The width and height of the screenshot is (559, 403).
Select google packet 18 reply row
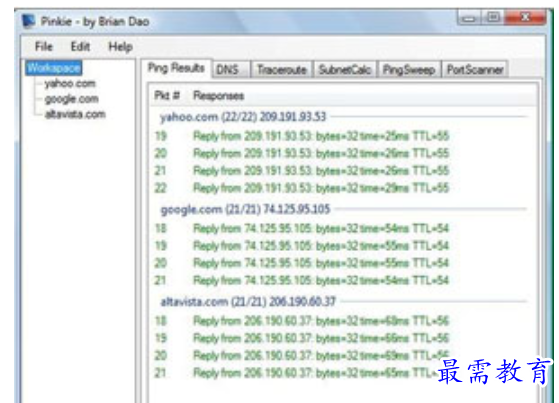coord(302,228)
